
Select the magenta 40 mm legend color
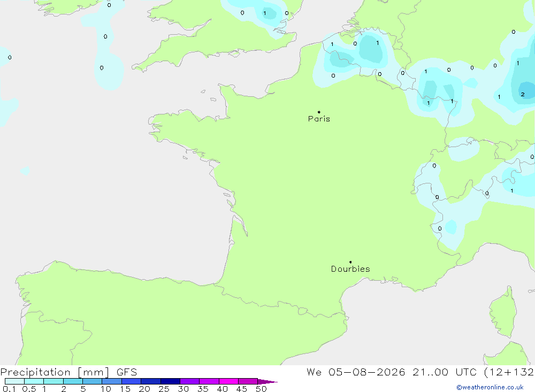pyautogui.click(x=228, y=381)
